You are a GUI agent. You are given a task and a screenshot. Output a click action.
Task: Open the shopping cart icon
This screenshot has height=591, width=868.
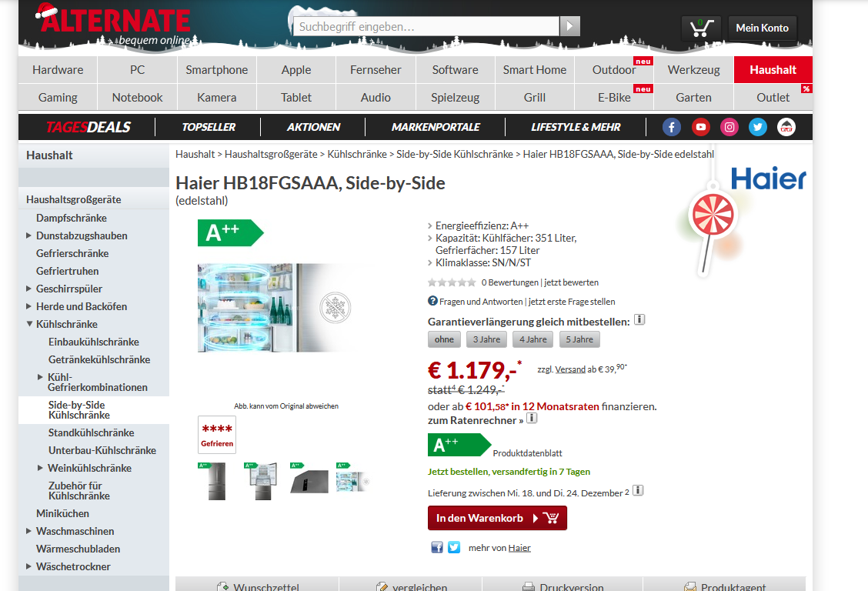pos(701,28)
